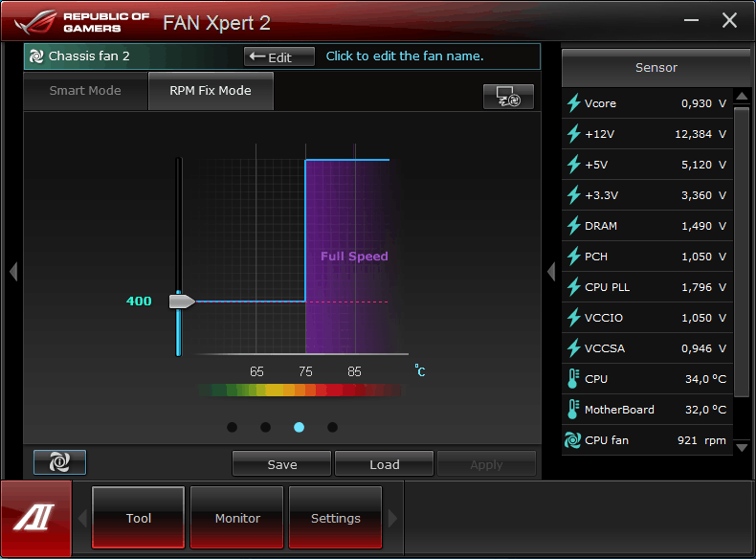Click the VCCSA 0,946 V value
Image resolution: width=756 pixels, height=559 pixels.
coord(703,348)
